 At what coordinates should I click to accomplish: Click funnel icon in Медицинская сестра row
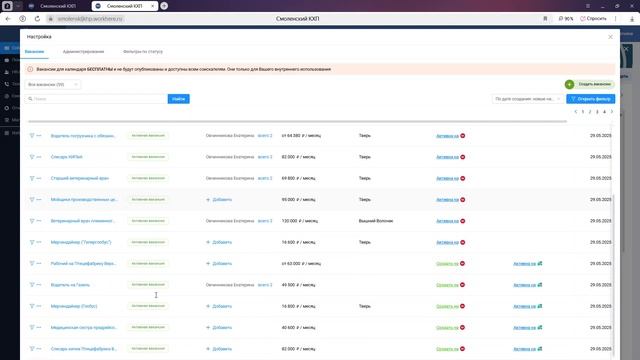pos(32,327)
